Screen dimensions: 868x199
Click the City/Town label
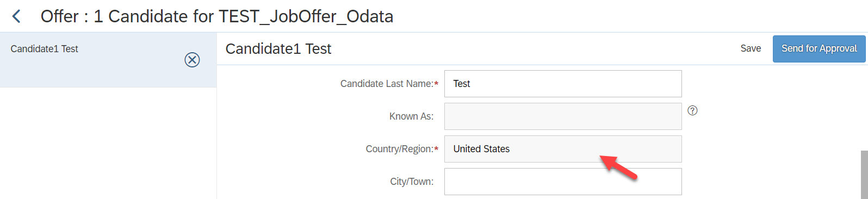412,182
